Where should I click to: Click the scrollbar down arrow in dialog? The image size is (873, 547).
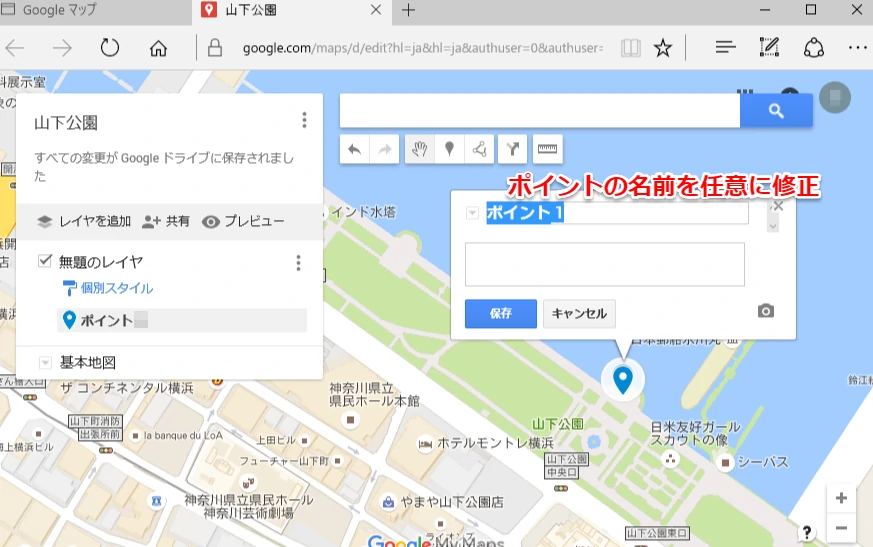click(773, 226)
